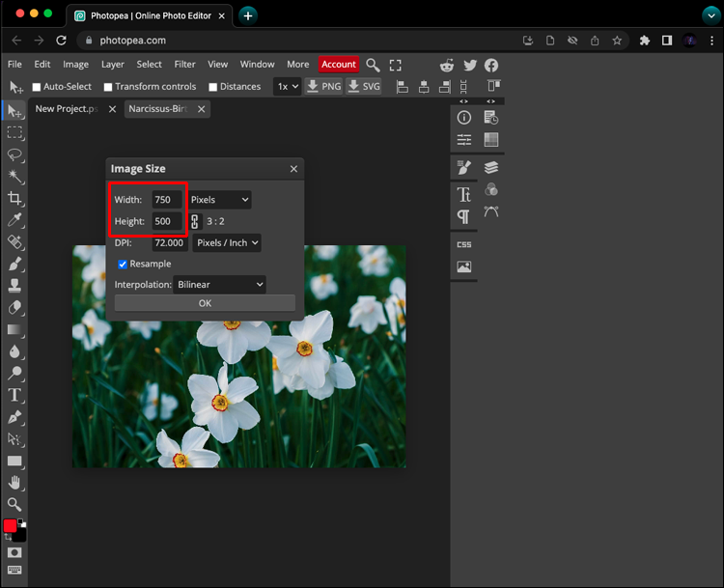Switch to the New Project tab
Screen dimensions: 724x588
coord(66,109)
